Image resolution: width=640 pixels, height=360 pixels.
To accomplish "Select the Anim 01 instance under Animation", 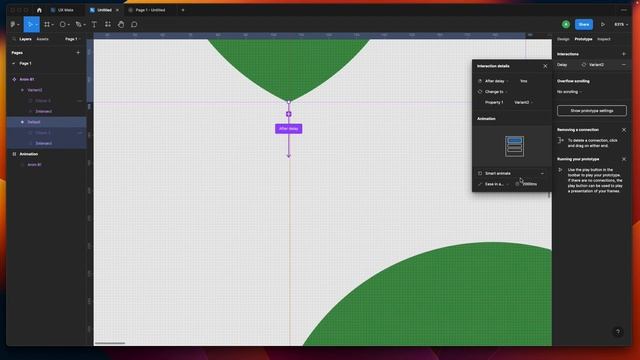I will point(34,165).
